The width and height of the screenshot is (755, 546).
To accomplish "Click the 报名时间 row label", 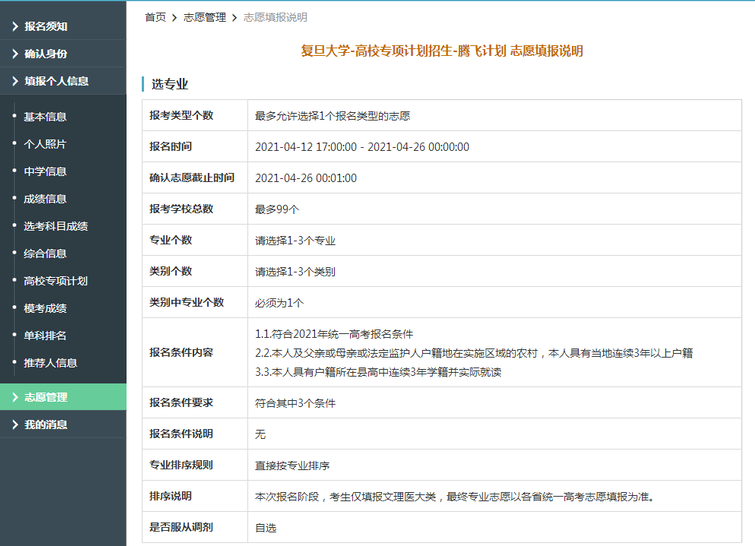I will (170, 146).
